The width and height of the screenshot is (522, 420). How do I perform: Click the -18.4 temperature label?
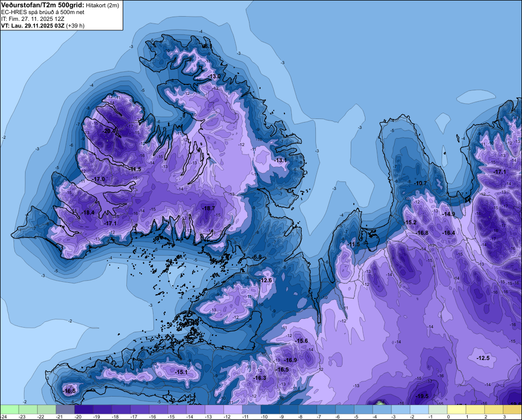[88, 213]
